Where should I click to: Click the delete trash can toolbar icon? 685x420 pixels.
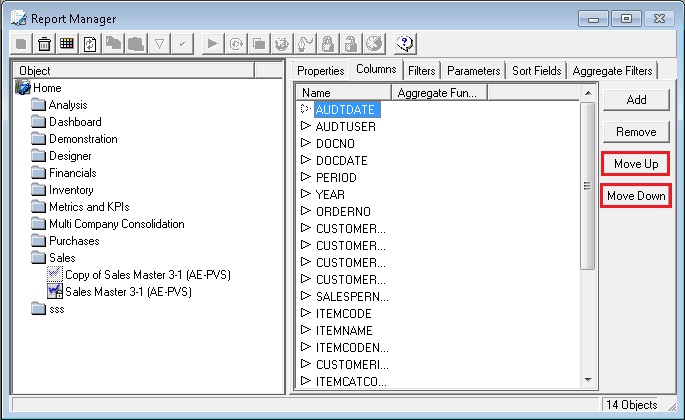(x=44, y=43)
